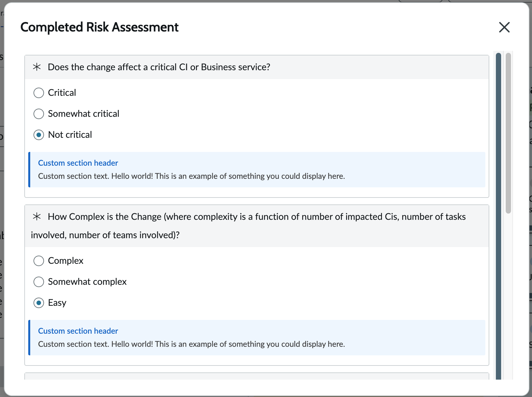Close the Completed Risk Assessment dialog
The width and height of the screenshot is (532, 397).
(x=504, y=27)
